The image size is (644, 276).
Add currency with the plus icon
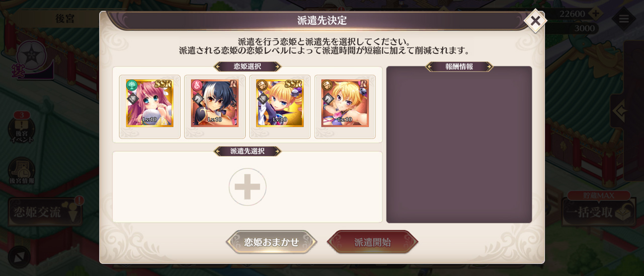pos(595,14)
